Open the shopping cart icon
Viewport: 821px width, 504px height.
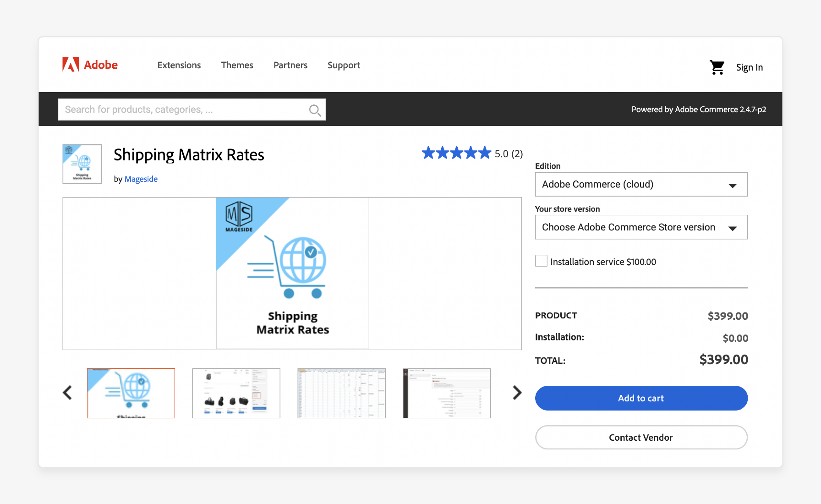pyautogui.click(x=717, y=67)
